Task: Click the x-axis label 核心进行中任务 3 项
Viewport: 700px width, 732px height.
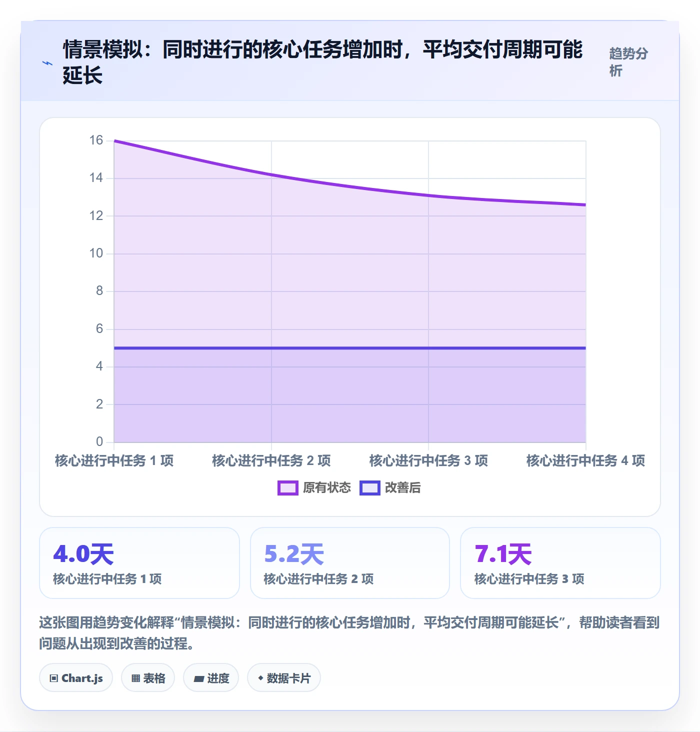Action: (x=428, y=460)
